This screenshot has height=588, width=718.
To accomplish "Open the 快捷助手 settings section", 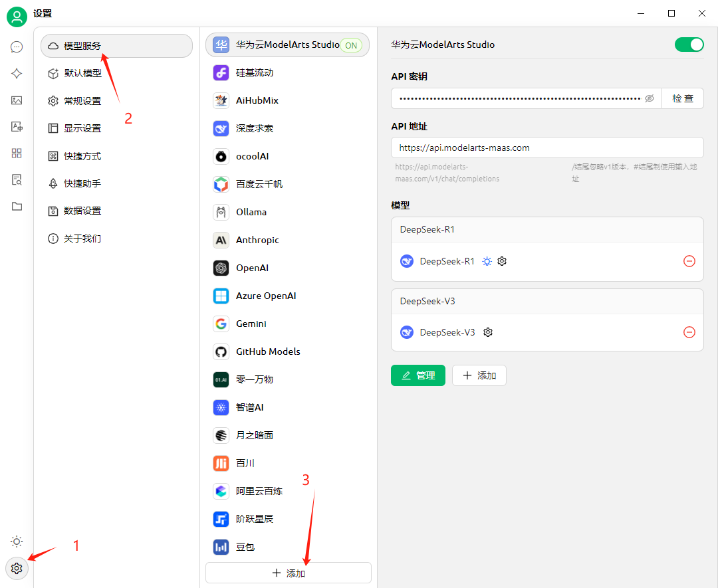I will [117, 183].
